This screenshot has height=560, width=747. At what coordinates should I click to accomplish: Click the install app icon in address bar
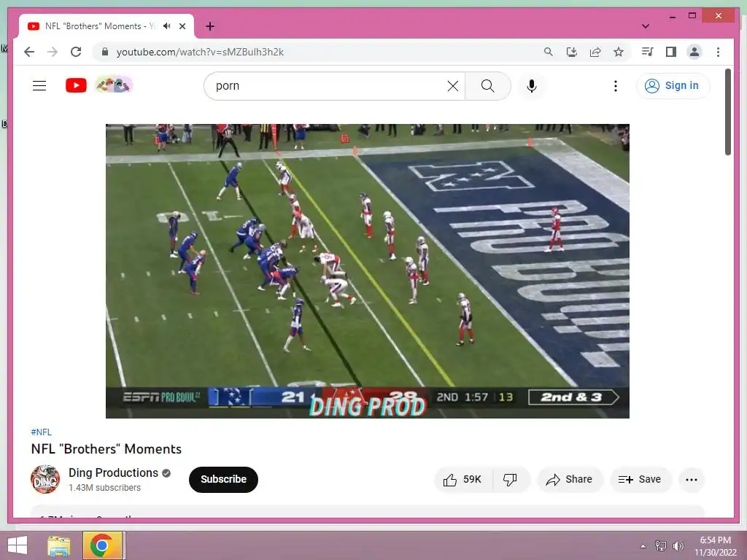pos(572,52)
